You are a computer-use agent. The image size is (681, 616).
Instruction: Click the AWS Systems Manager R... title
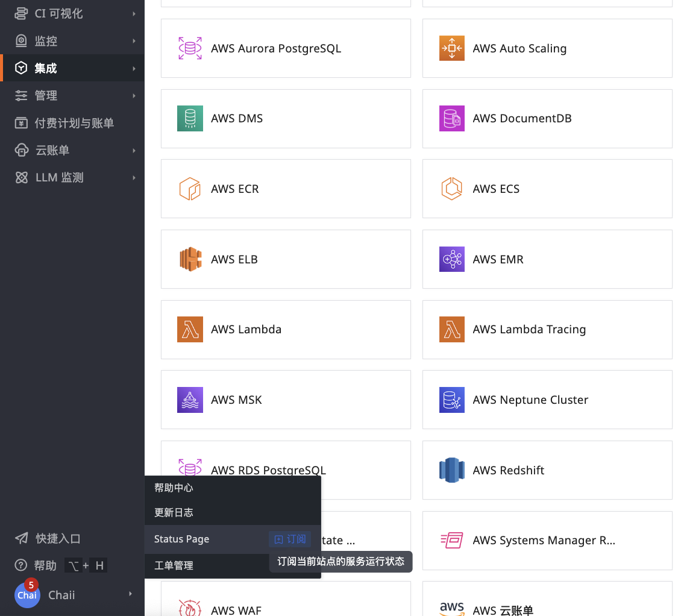coord(544,541)
